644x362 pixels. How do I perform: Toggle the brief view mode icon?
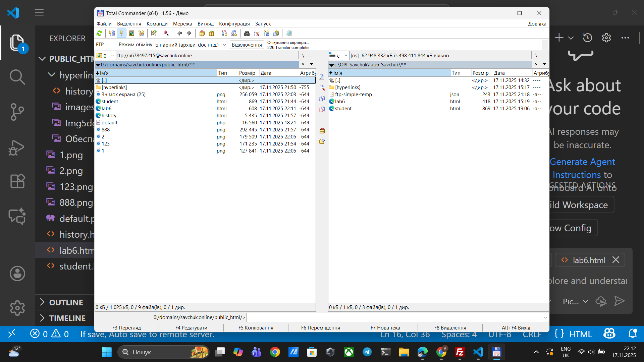[x=112, y=33]
